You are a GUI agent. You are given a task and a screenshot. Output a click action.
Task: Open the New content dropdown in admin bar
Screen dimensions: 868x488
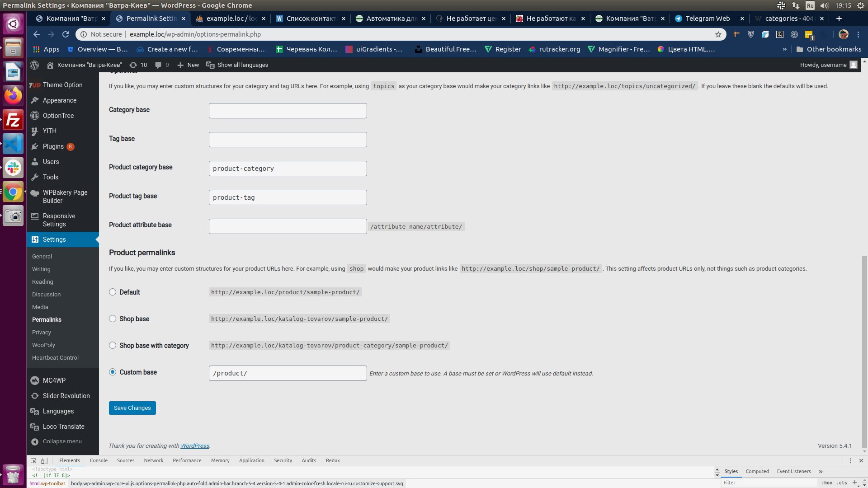188,65
